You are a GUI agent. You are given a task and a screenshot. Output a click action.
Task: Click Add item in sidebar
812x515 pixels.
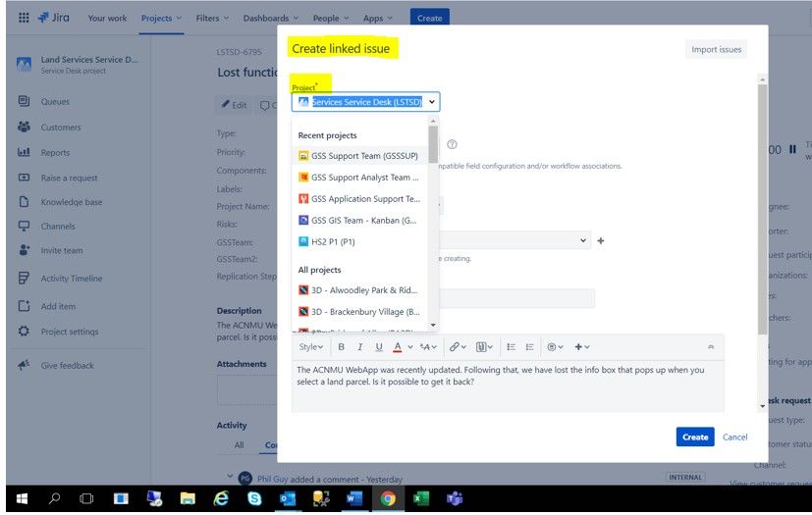[x=58, y=306]
